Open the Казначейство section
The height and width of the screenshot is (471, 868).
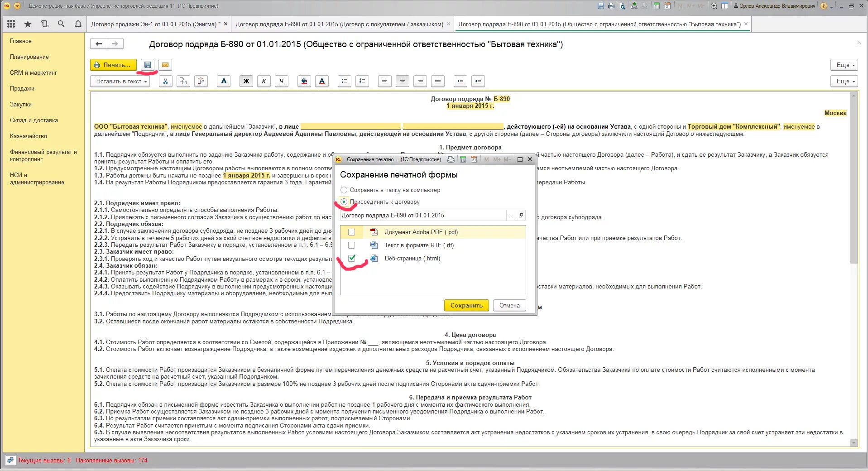[29, 136]
